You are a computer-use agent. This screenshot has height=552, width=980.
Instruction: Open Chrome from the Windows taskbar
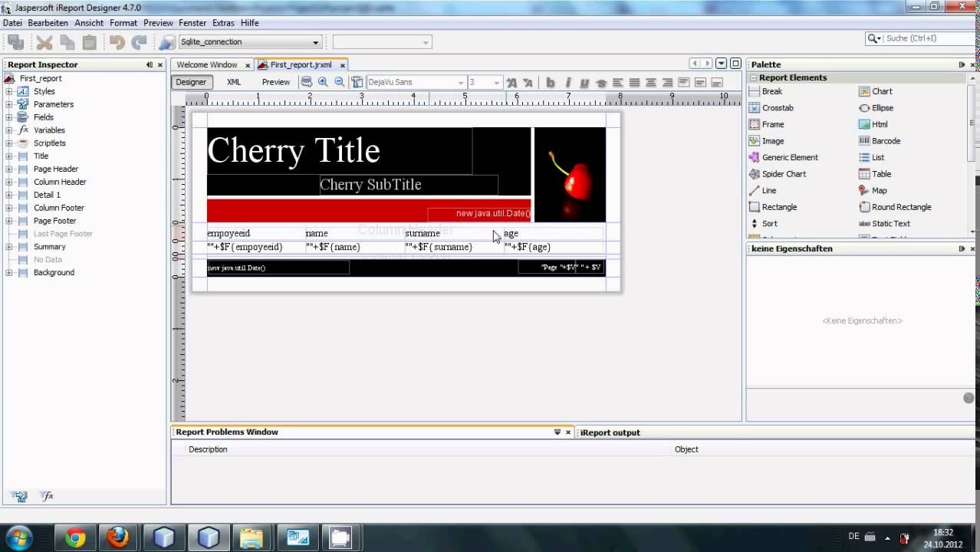click(75, 537)
